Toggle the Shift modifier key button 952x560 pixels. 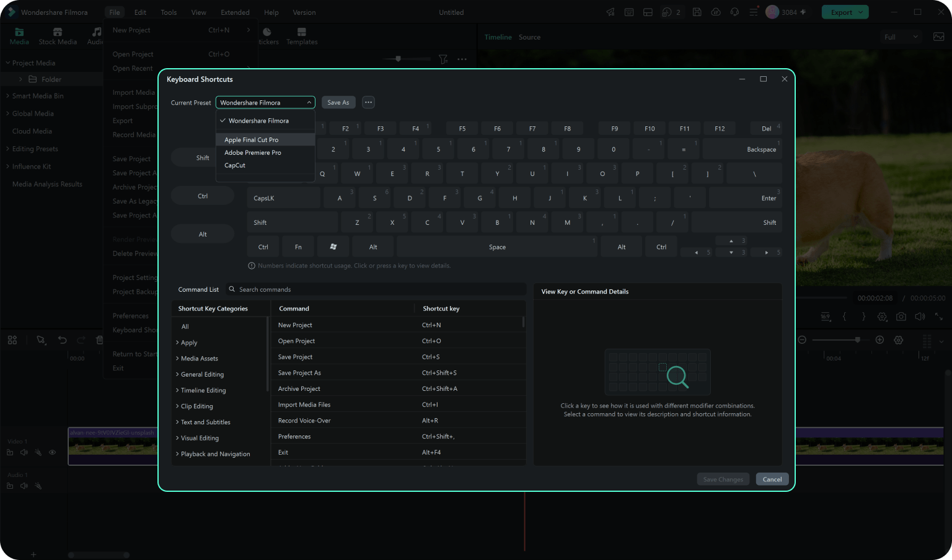point(203,158)
